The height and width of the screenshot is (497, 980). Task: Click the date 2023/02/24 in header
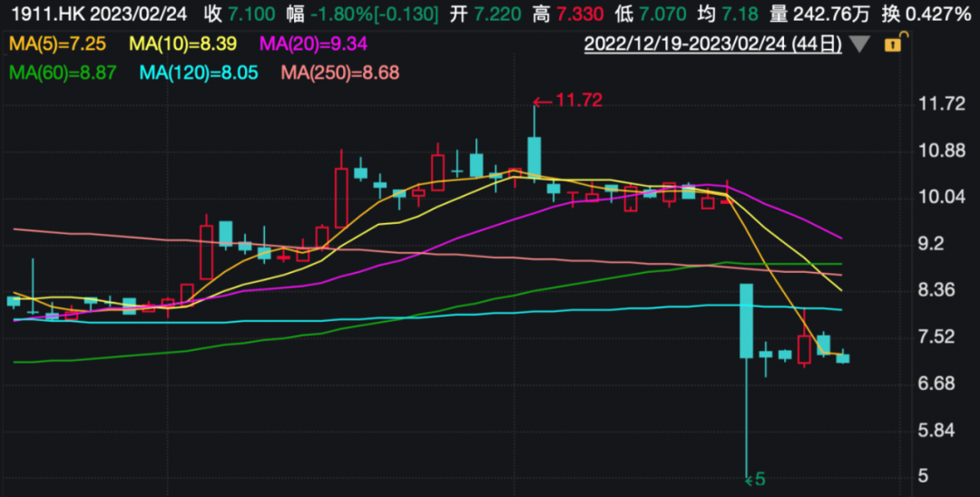138,14
